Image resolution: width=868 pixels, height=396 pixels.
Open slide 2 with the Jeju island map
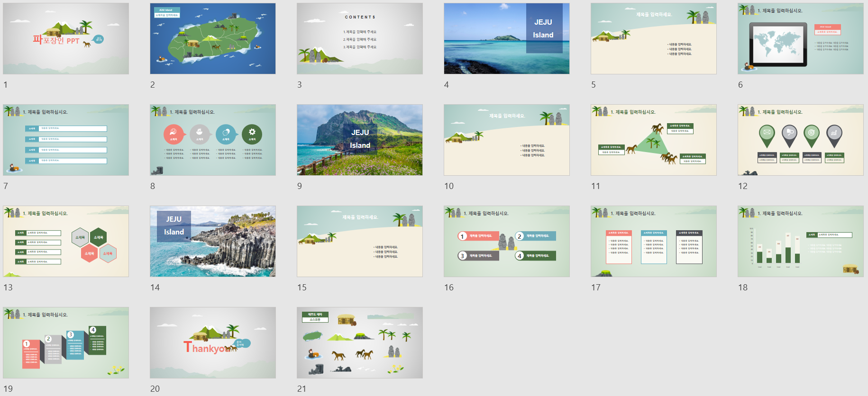tap(213, 38)
